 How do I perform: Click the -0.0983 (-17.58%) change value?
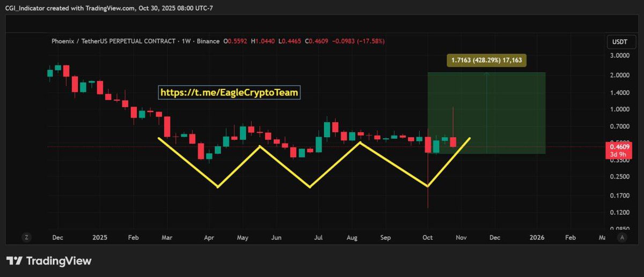tap(358, 41)
